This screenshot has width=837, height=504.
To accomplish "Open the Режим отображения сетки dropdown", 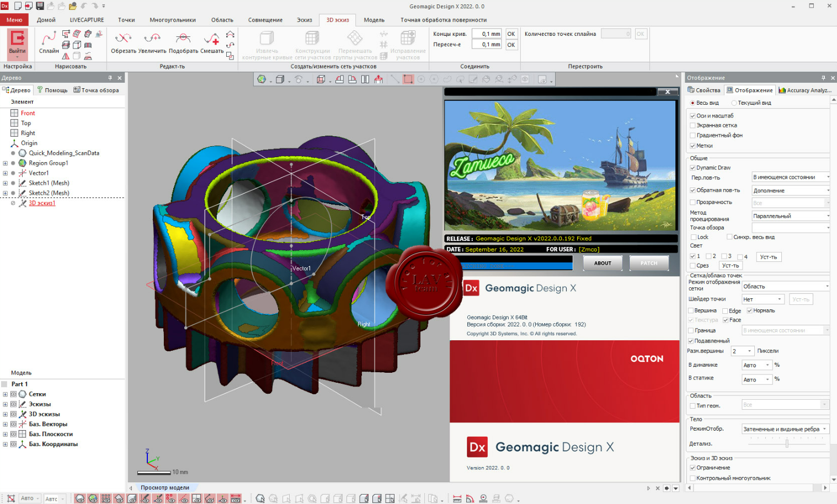I will [785, 286].
